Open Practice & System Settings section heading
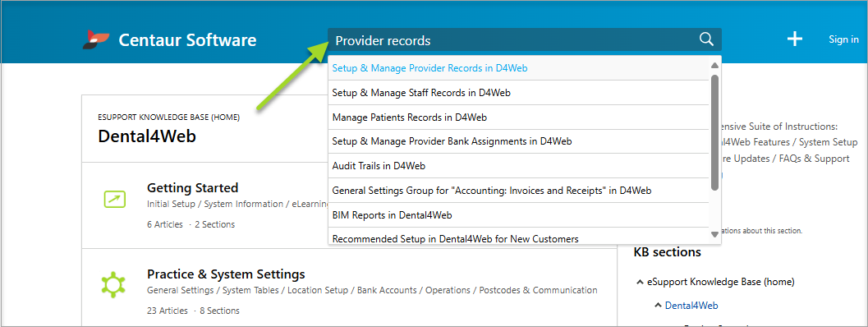Viewport: 868px width, 327px height. click(x=226, y=274)
